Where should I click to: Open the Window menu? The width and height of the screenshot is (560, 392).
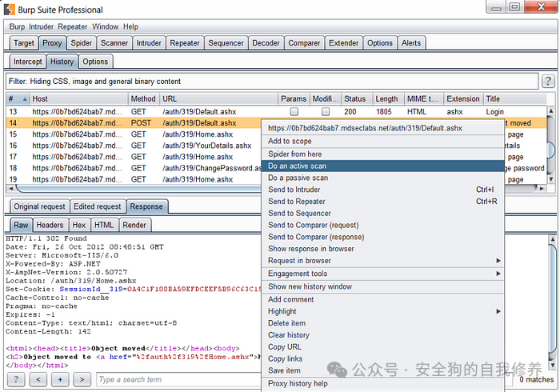click(x=105, y=26)
